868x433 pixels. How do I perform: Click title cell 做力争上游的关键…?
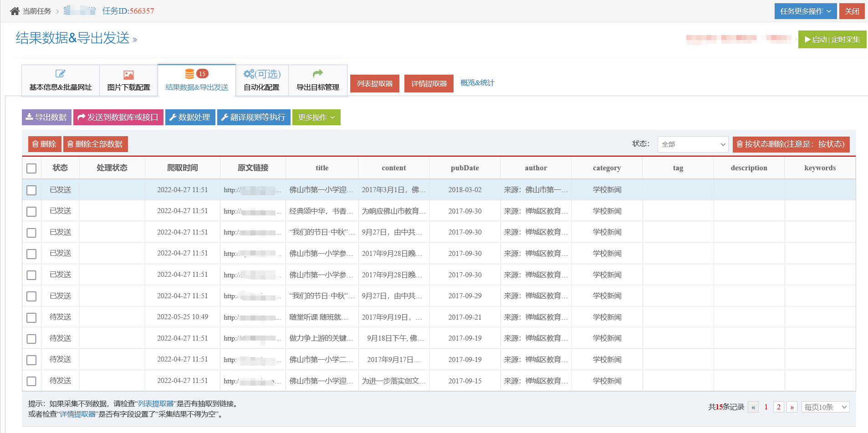tap(322, 338)
